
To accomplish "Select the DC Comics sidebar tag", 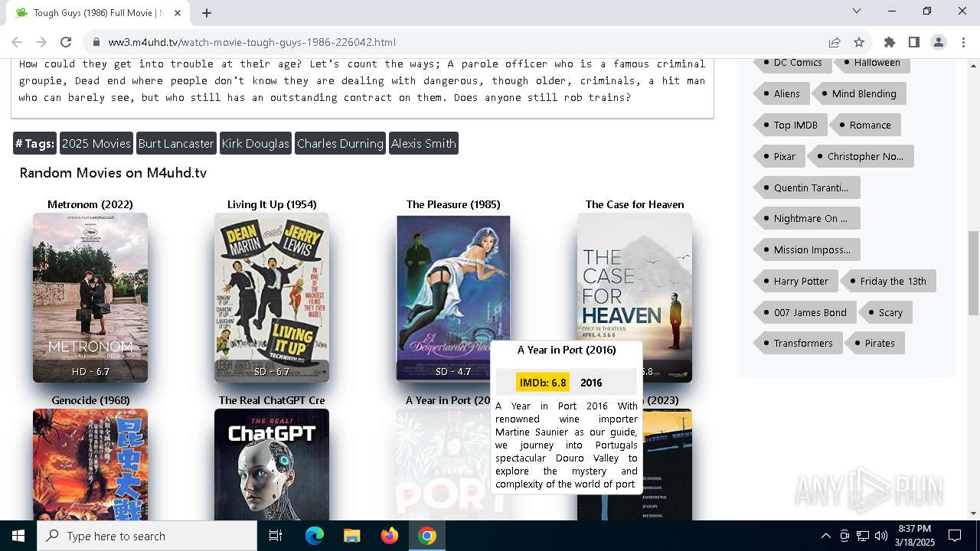I will [792, 63].
